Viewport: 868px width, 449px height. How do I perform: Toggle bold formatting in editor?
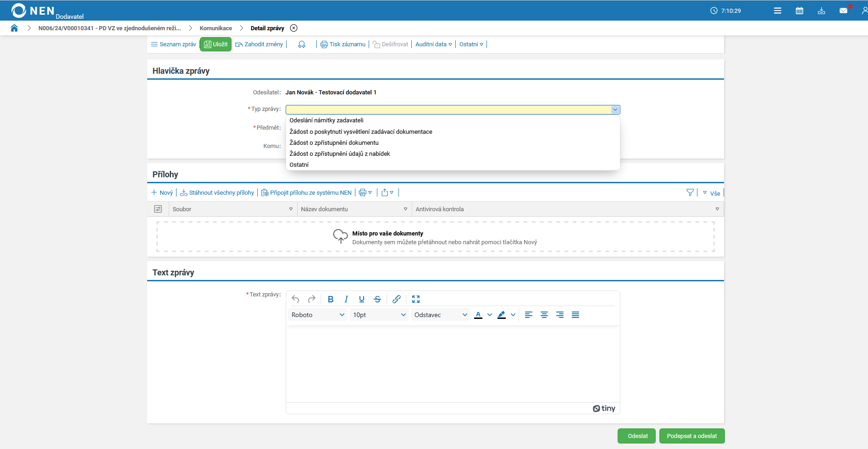(x=331, y=299)
